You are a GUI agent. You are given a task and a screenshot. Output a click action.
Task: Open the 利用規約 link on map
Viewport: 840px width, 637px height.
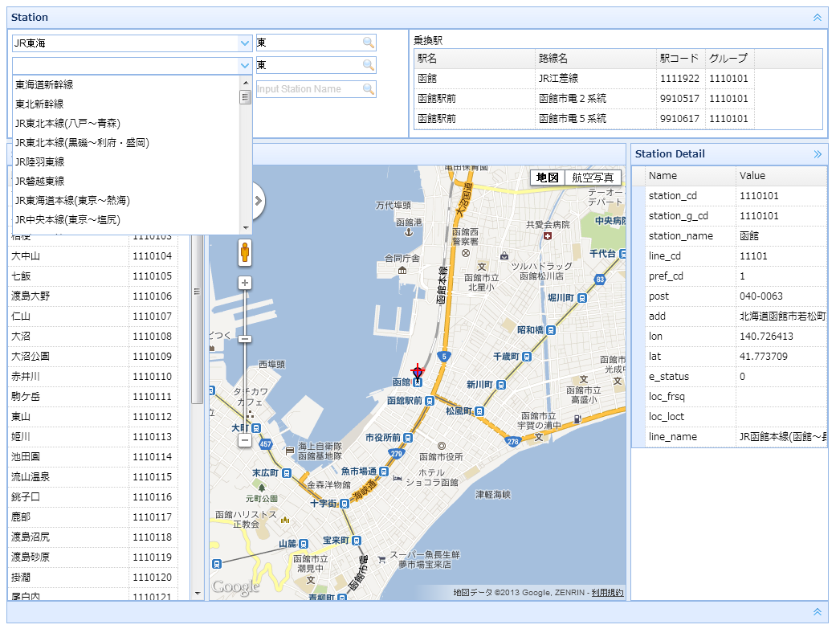pos(607,593)
